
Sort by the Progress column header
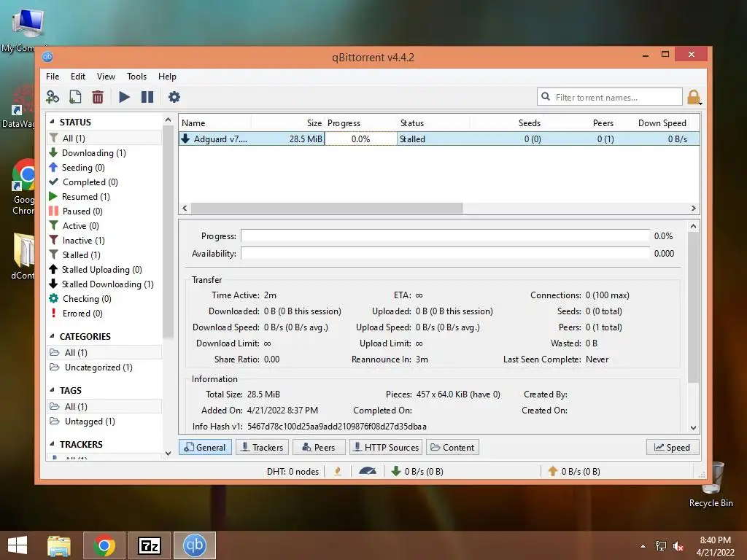(360, 122)
